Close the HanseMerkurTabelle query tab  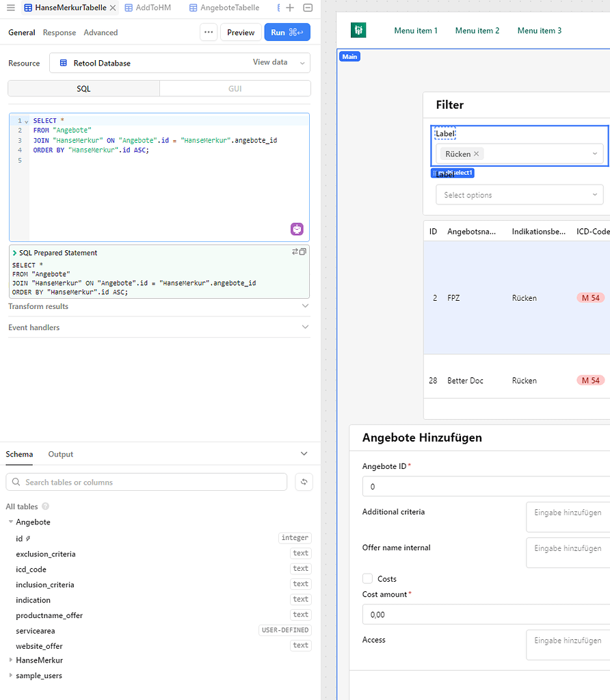pyautogui.click(x=113, y=8)
